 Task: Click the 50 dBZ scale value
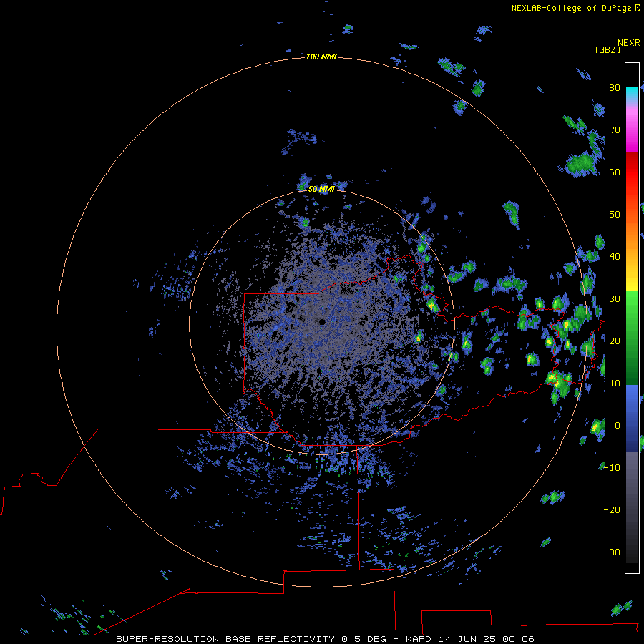pos(615,215)
